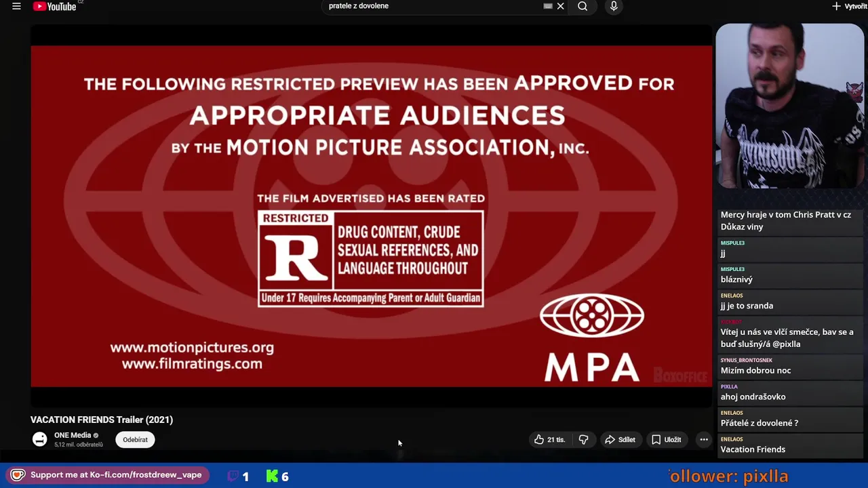Start voice search with microphone
868x488 pixels.
click(x=614, y=6)
